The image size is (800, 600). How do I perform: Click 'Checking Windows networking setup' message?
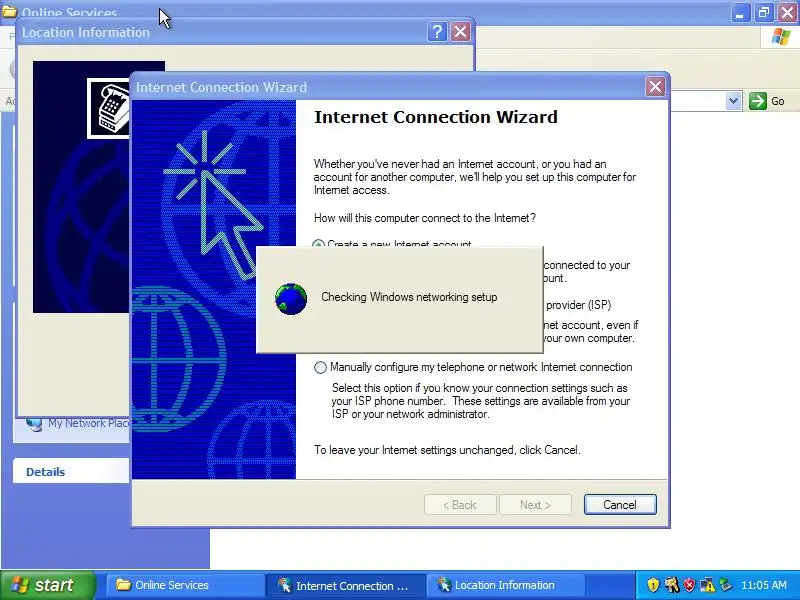click(409, 297)
